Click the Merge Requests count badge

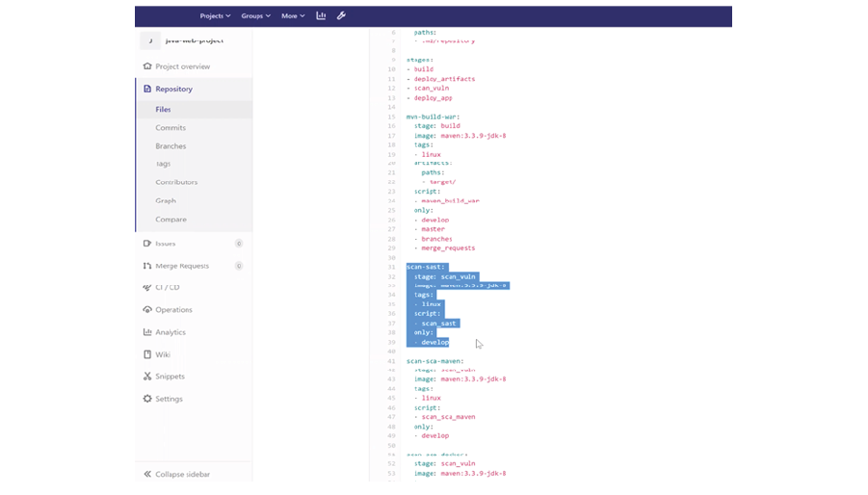tap(239, 266)
